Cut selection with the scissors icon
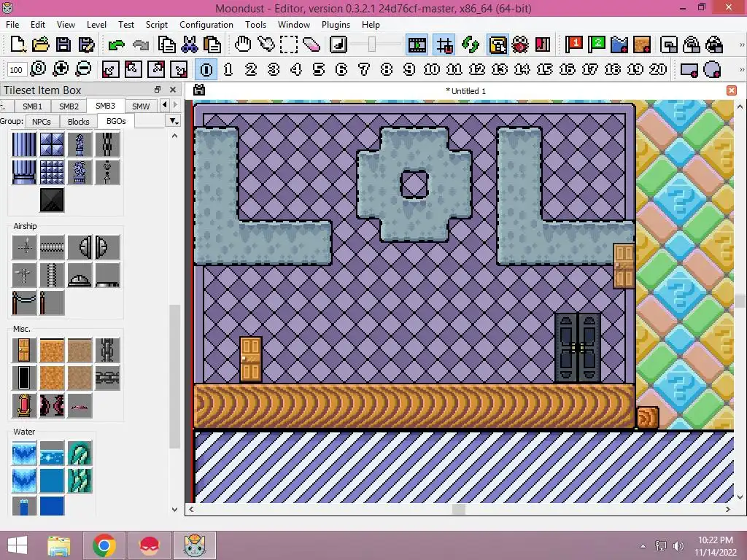747x560 pixels. tap(189, 44)
